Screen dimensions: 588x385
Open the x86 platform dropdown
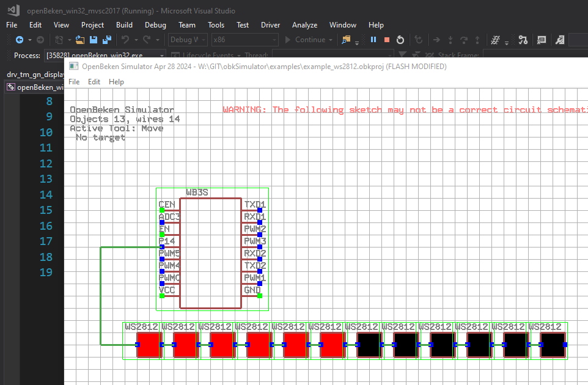click(x=244, y=40)
